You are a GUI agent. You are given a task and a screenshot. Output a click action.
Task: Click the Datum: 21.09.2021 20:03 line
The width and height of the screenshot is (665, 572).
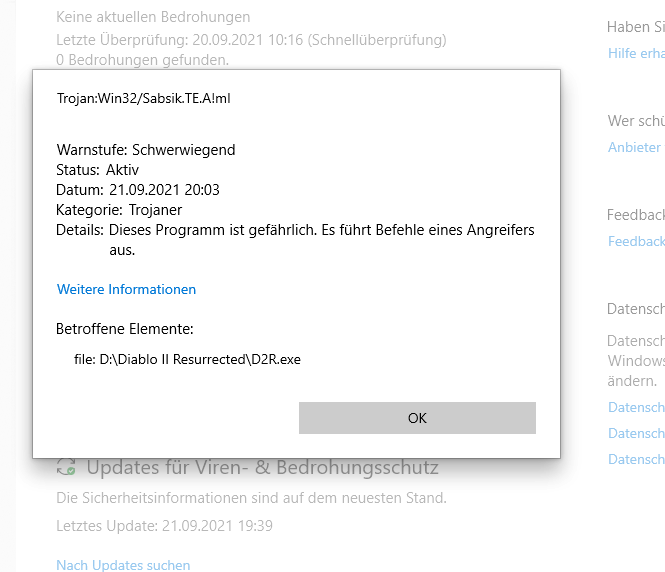(138, 190)
